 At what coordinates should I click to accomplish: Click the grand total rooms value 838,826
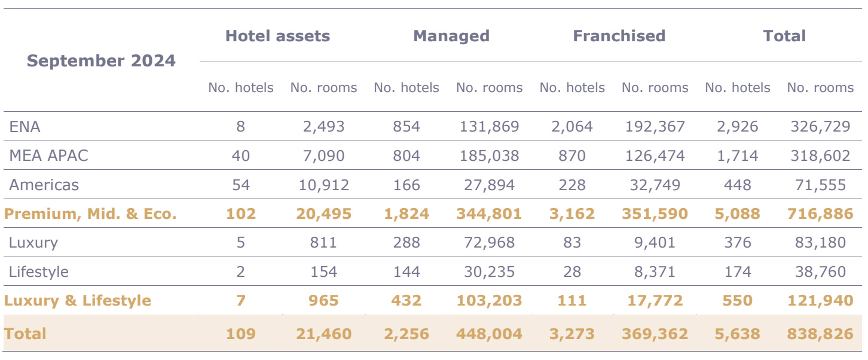pyautogui.click(x=820, y=334)
